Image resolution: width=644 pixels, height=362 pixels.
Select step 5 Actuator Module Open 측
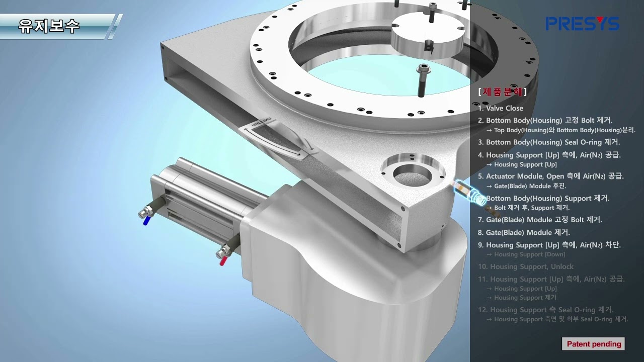point(551,176)
